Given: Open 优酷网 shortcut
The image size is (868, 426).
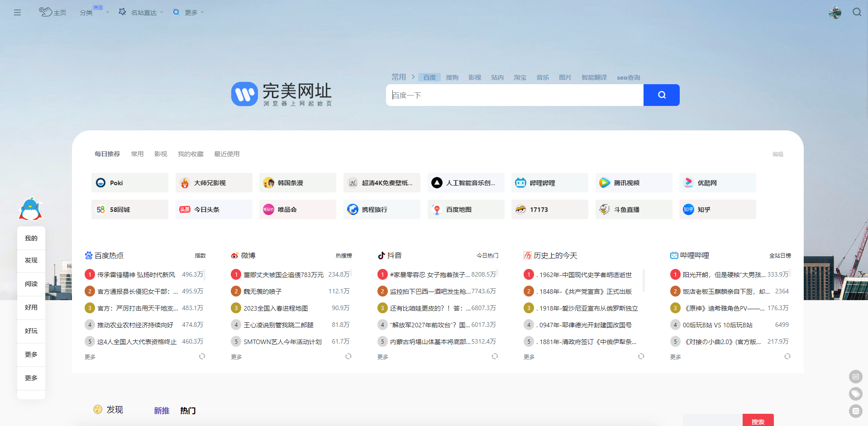Looking at the screenshot, I should 717,183.
